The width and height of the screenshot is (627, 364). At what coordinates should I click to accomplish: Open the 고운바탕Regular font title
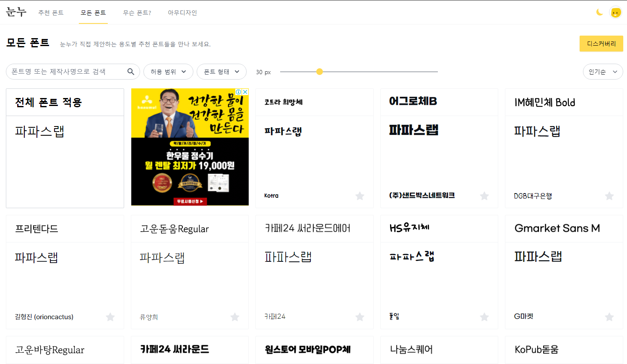50,350
